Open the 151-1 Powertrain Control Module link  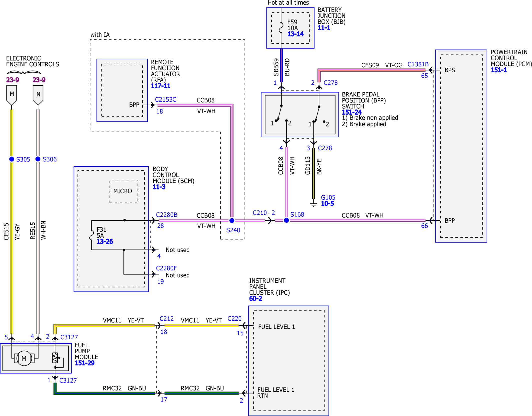[x=499, y=70]
